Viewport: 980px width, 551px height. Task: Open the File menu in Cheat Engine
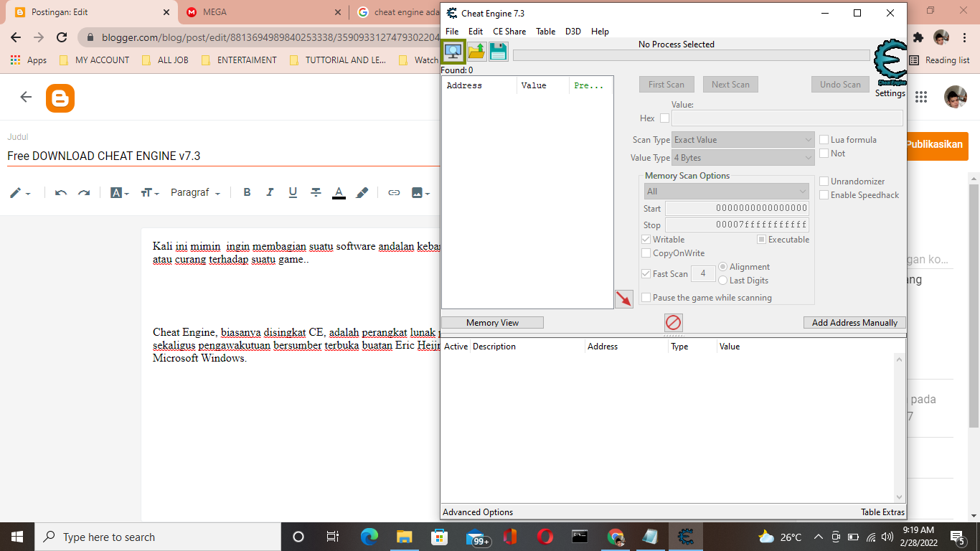click(452, 32)
